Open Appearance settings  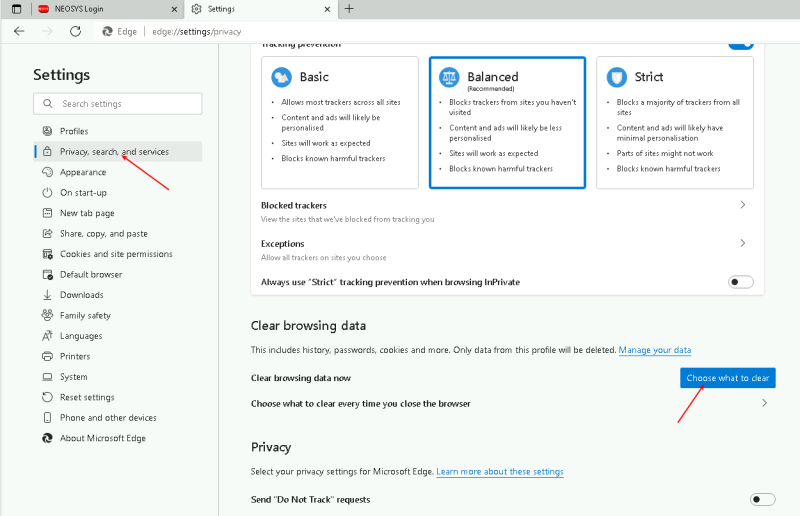pyautogui.click(x=118, y=172)
